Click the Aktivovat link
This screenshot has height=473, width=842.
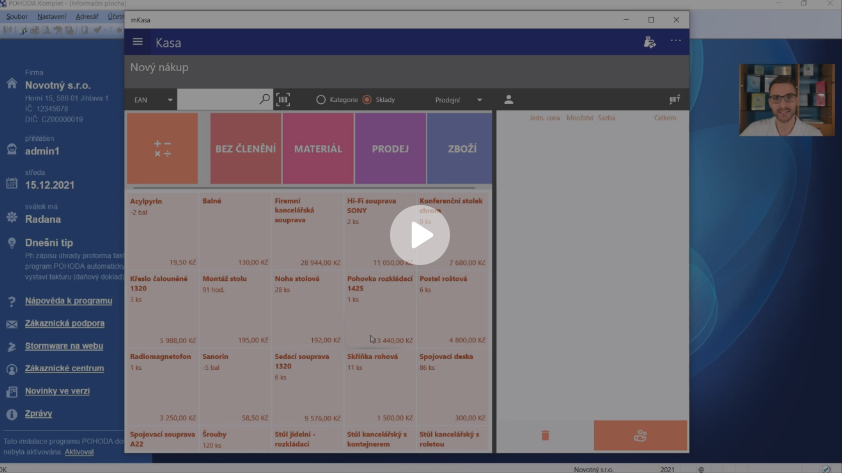point(79,452)
